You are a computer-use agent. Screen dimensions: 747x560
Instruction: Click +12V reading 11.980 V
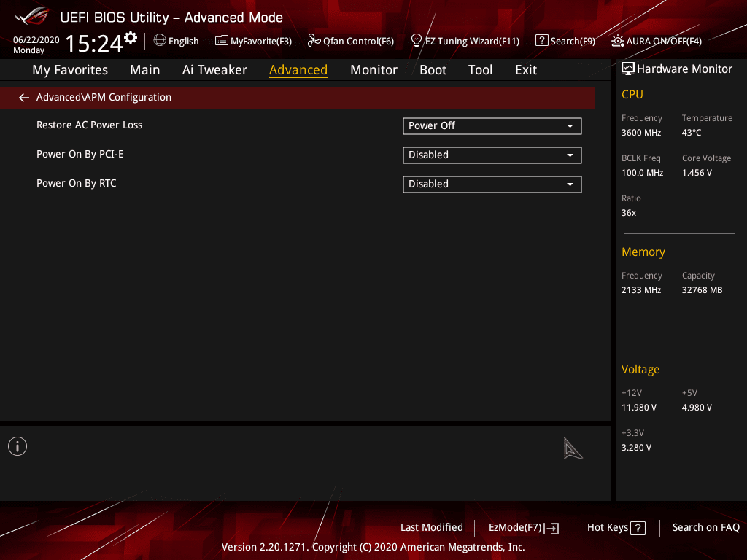[x=639, y=408]
